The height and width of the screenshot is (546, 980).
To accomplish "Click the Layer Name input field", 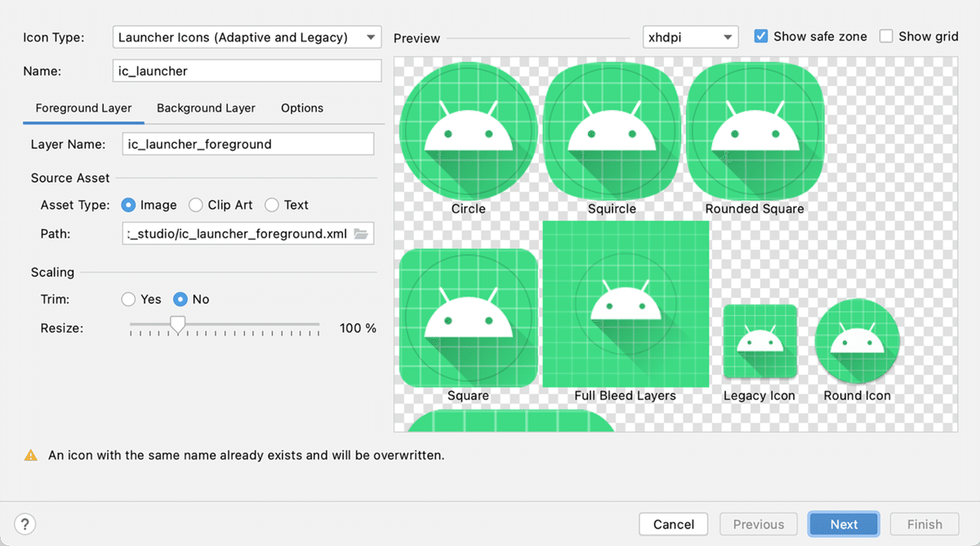I will [x=248, y=144].
